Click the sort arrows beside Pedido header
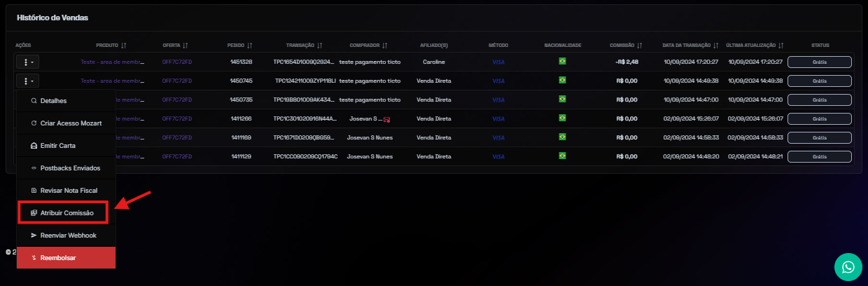This screenshot has height=286, width=868. 250,46
